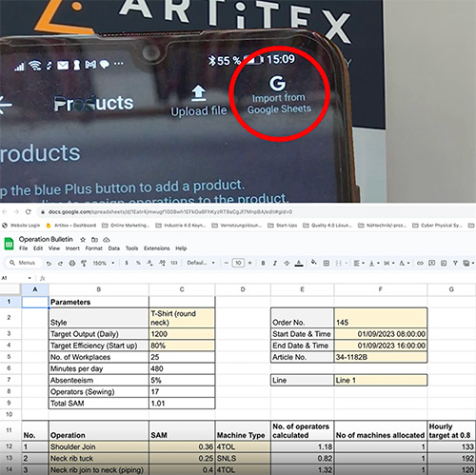Undo the last action
The height and width of the screenshot is (475, 476).
(x=49, y=263)
